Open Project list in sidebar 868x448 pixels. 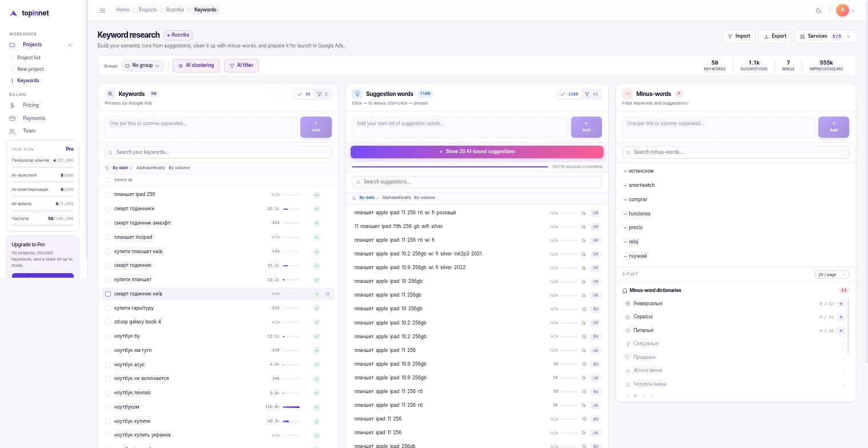tap(29, 58)
